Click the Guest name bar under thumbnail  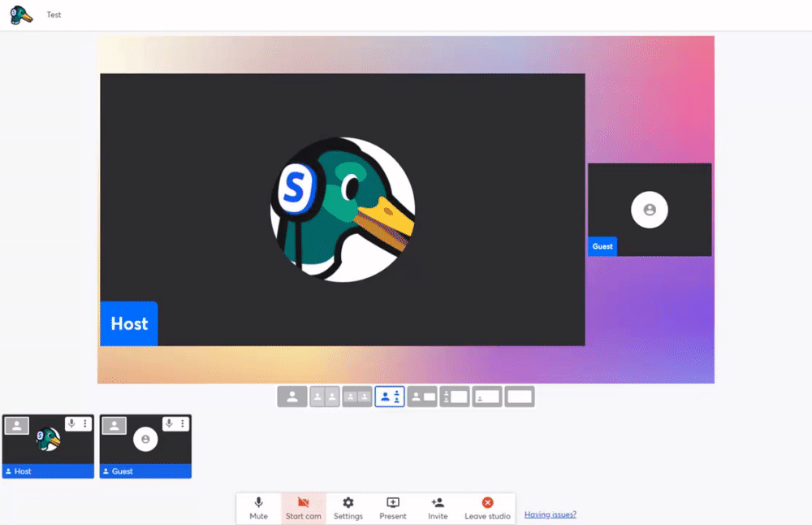(145, 471)
